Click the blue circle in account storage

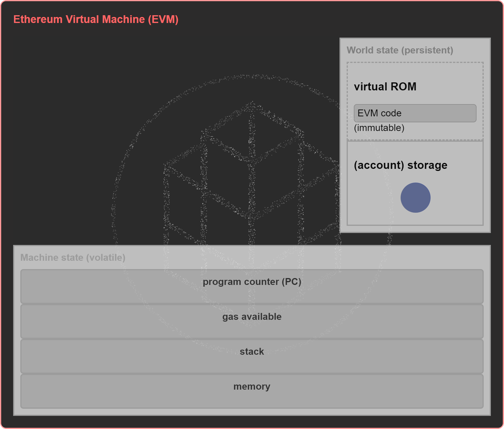click(x=415, y=197)
